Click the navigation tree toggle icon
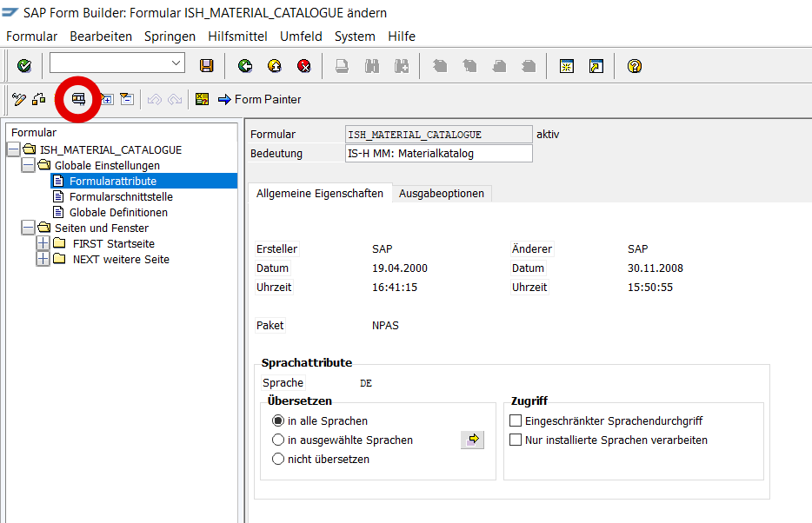This screenshot has height=523, width=812. point(78,99)
